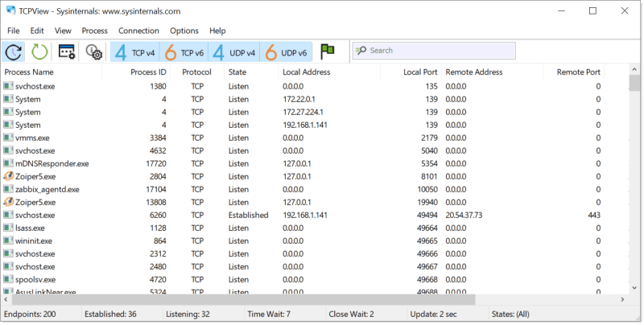Viewport: 644px width, 325px height.
Task: Select the svchost.exe row with PID 4632
Action: point(316,150)
